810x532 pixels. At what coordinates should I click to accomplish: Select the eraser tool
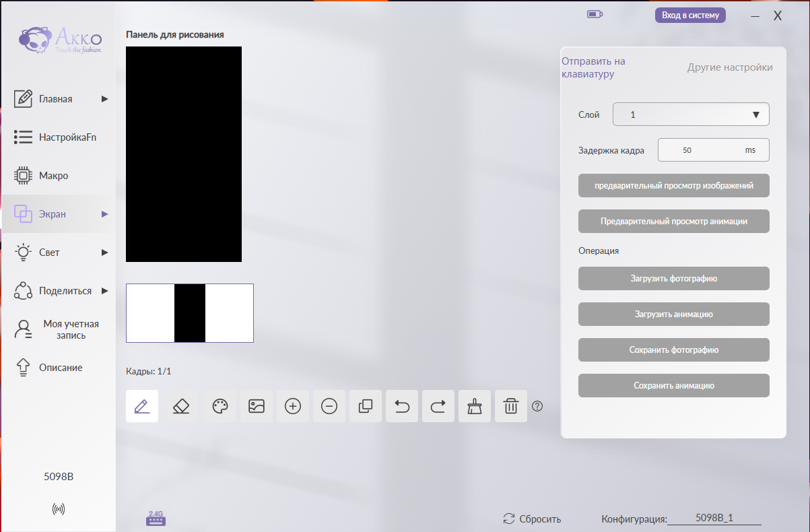[181, 406]
